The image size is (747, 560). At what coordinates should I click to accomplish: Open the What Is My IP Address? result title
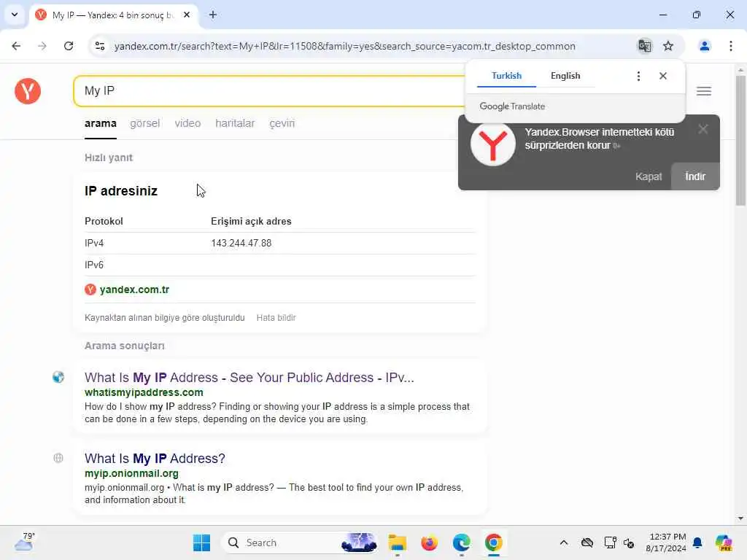pyautogui.click(x=155, y=459)
